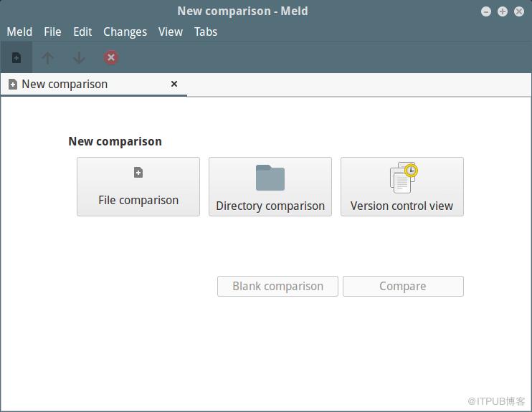
Task: Click the Blank comparison button
Action: (277, 286)
